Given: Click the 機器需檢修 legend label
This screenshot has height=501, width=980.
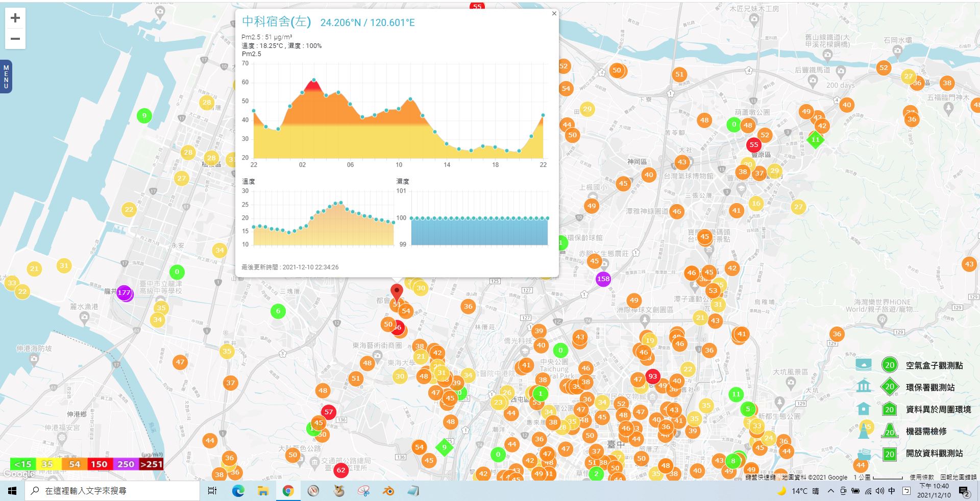Looking at the screenshot, I should (926, 431).
